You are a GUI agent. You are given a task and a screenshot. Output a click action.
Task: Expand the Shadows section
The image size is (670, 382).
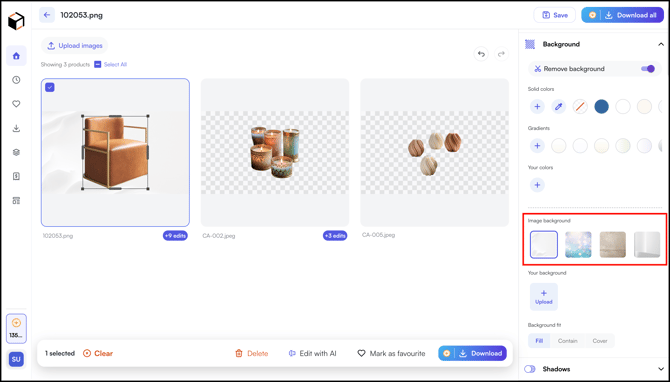point(661,369)
